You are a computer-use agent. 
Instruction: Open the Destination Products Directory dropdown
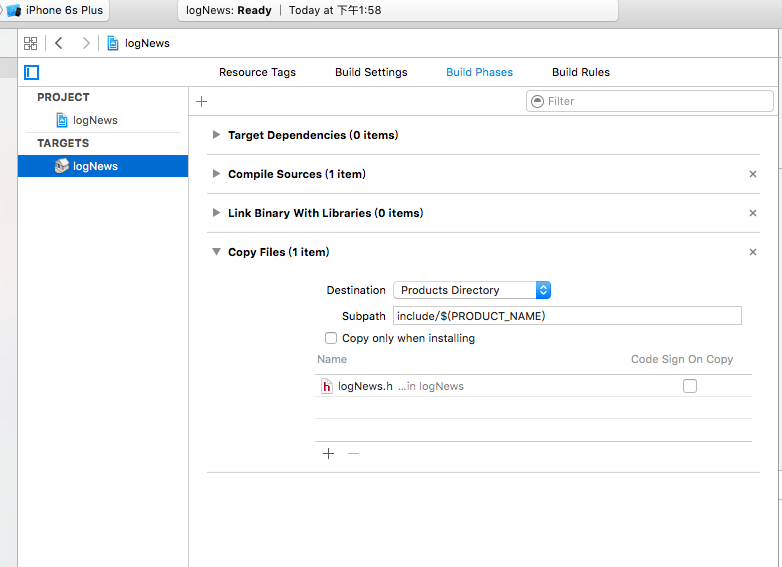point(472,290)
